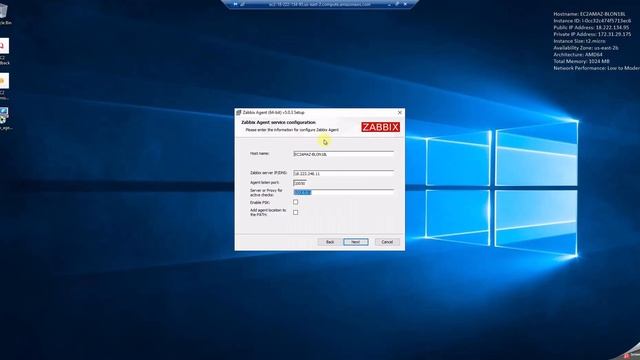Click the 'Instance Size' info line
This screenshot has height=360, width=640.
tap(579, 41)
